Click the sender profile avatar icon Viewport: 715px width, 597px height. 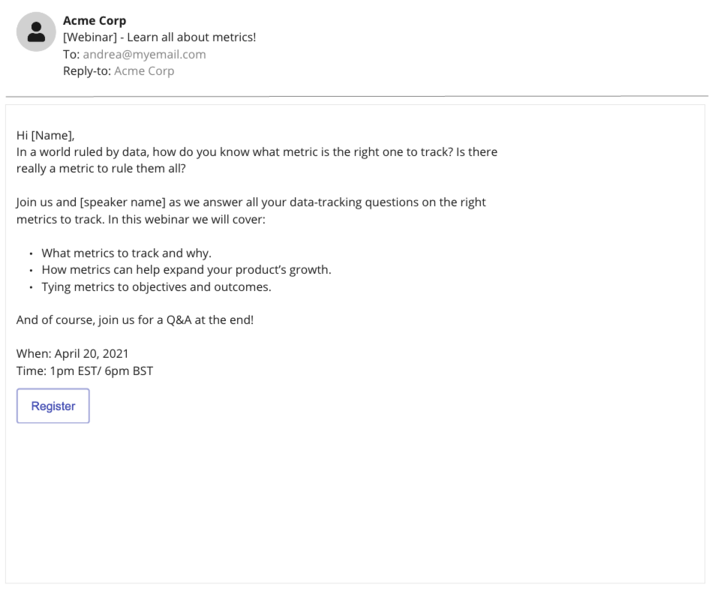36,32
